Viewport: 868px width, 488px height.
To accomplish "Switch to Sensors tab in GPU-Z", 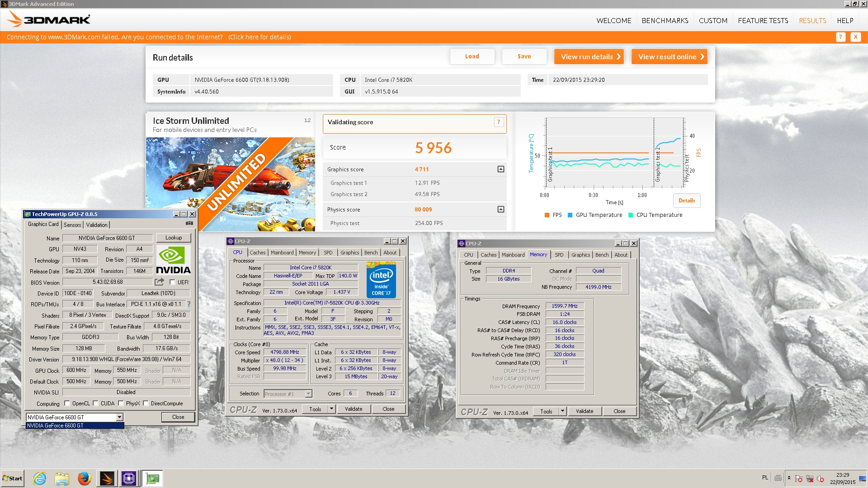I will [x=72, y=225].
